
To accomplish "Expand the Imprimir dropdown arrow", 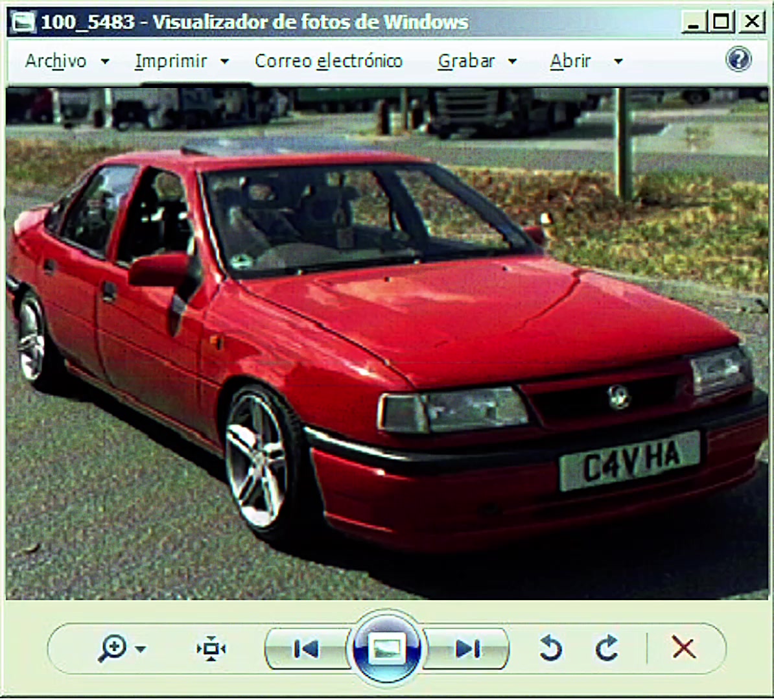I will click(224, 62).
